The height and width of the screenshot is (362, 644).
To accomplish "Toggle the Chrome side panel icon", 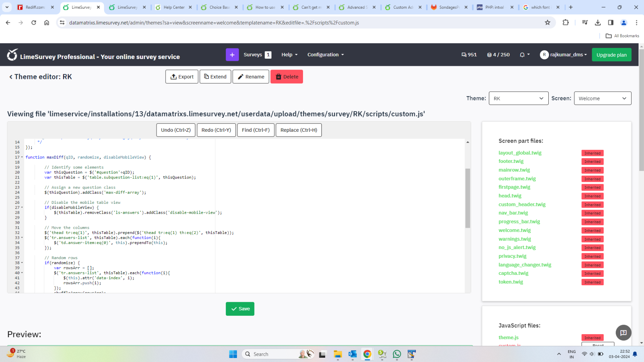I will tap(611, 22).
